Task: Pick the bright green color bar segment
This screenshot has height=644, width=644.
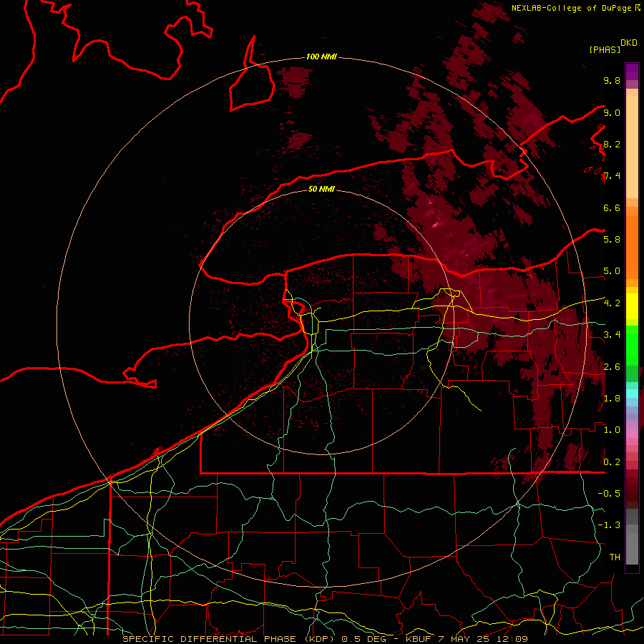Action: coord(632,346)
